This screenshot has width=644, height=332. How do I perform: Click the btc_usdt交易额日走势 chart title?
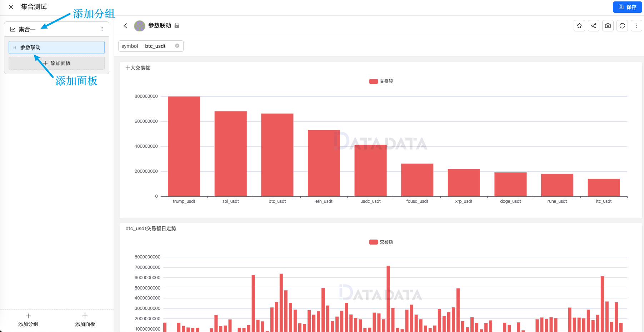pos(151,228)
